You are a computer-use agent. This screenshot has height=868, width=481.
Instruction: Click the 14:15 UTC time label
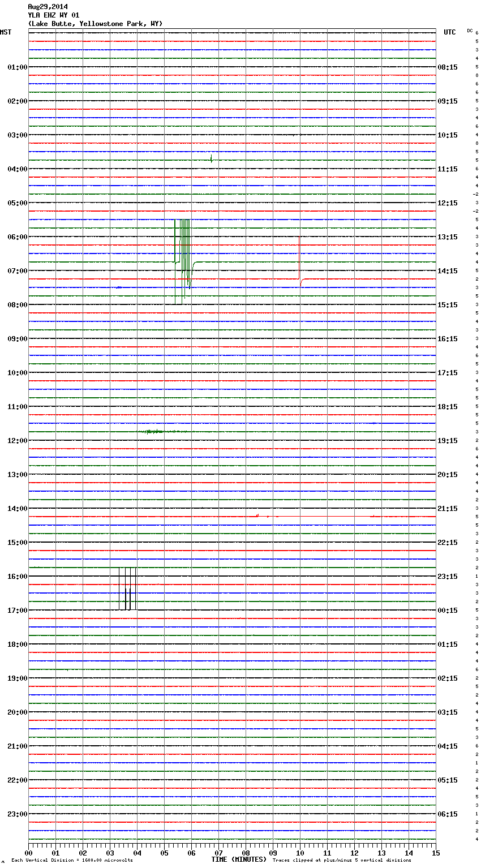pyautogui.click(x=448, y=271)
